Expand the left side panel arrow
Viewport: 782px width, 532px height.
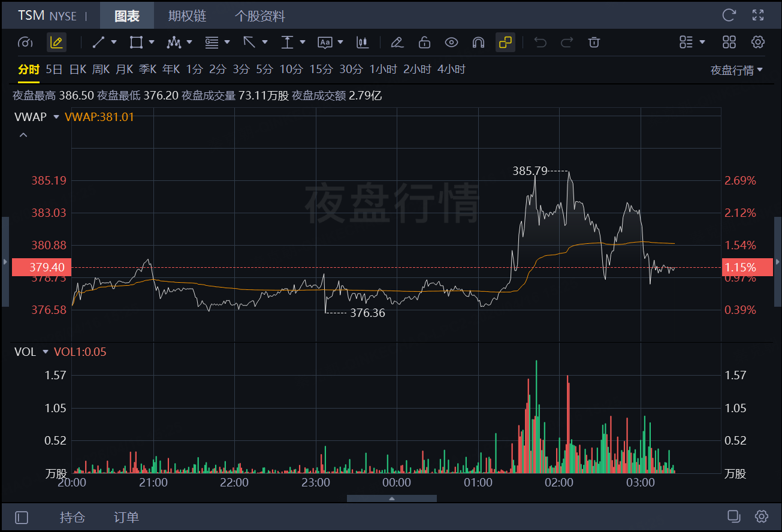click(x=5, y=262)
